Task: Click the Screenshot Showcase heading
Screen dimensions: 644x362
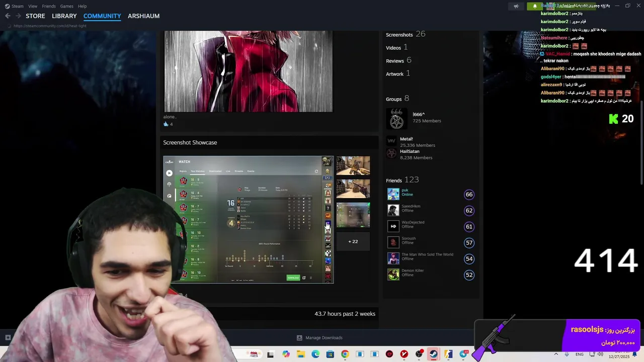Action: (190, 143)
